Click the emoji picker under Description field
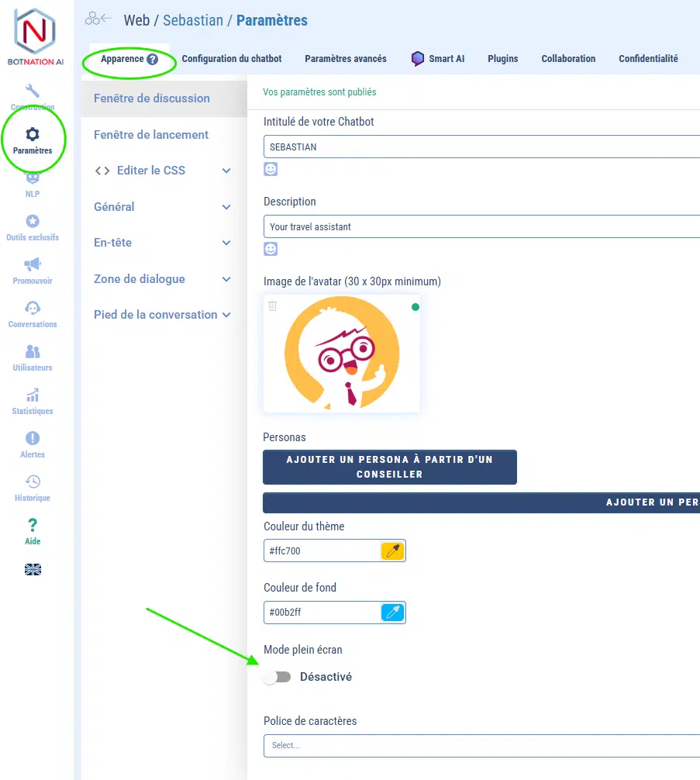700x780 pixels. [271, 249]
